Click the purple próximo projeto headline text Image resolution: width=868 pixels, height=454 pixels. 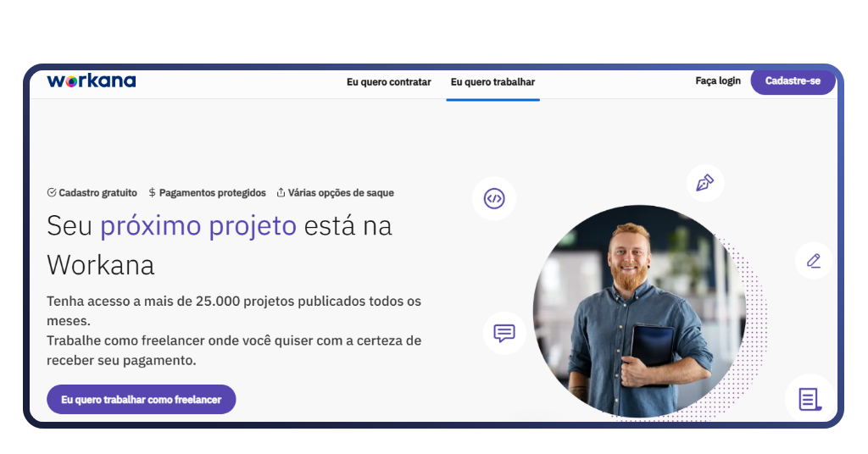pyautogui.click(x=198, y=225)
